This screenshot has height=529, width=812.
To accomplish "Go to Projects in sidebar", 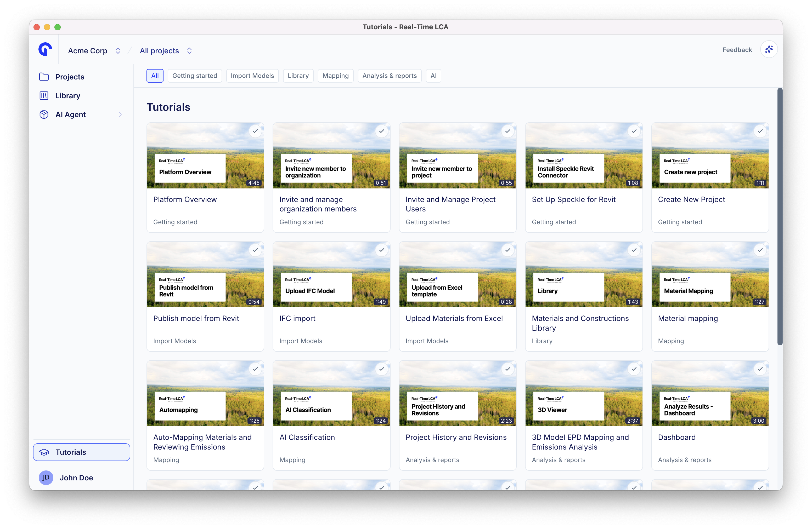I will [x=81, y=77].
